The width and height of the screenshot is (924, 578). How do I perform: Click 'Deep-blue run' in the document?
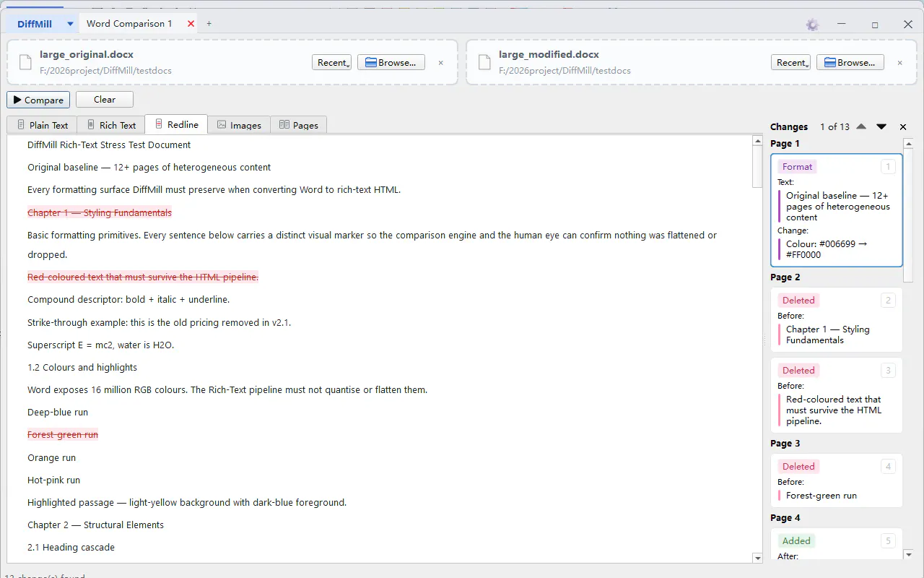point(58,413)
